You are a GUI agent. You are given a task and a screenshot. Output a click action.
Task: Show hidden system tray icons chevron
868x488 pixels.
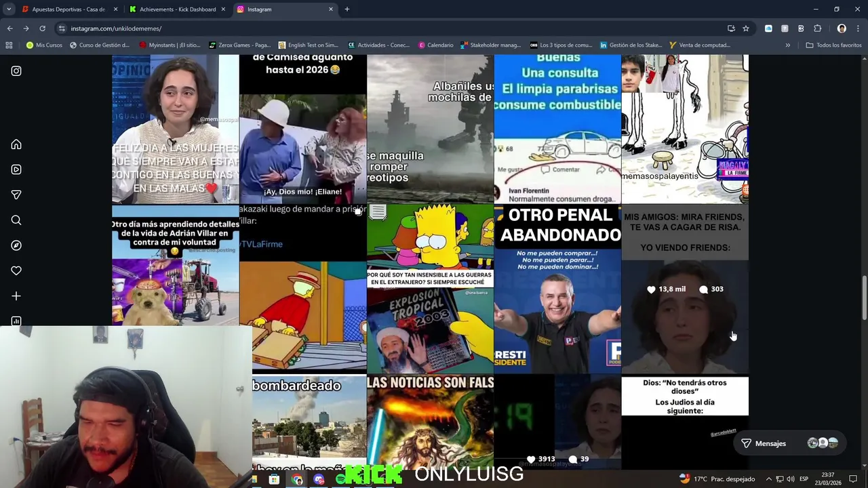click(768, 479)
